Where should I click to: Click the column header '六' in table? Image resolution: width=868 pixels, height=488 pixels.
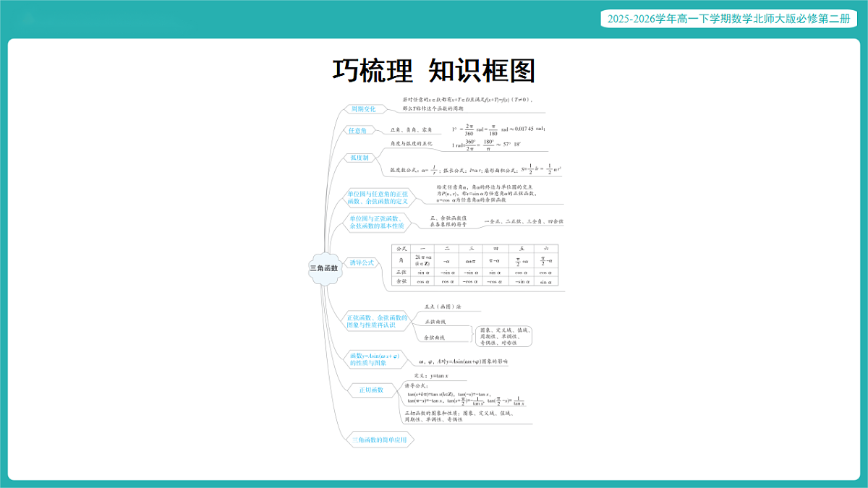545,248
